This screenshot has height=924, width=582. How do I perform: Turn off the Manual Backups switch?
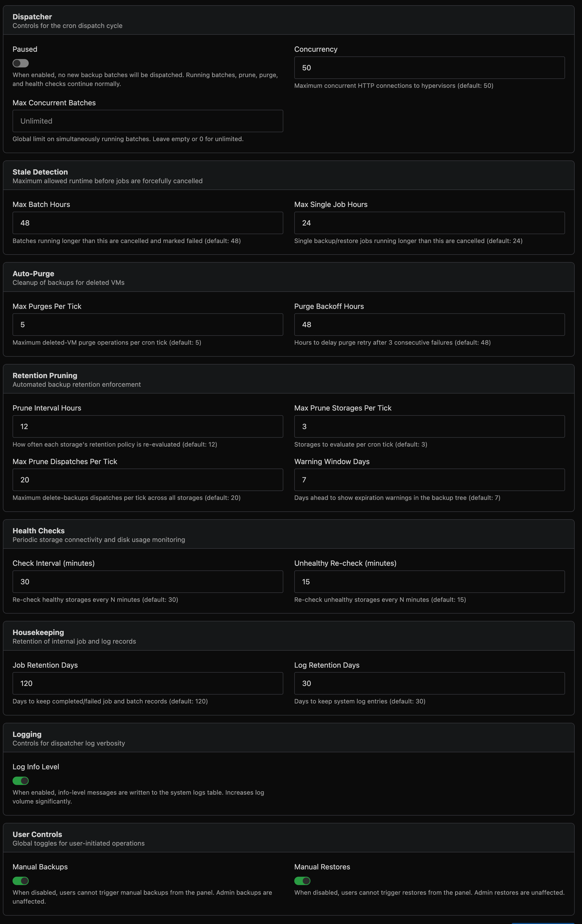point(21,881)
